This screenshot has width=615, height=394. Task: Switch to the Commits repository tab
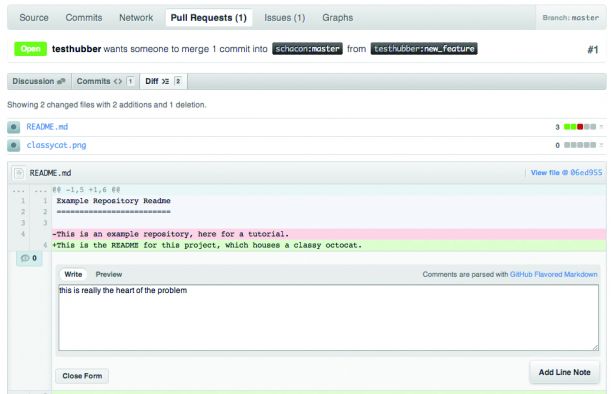(x=84, y=18)
